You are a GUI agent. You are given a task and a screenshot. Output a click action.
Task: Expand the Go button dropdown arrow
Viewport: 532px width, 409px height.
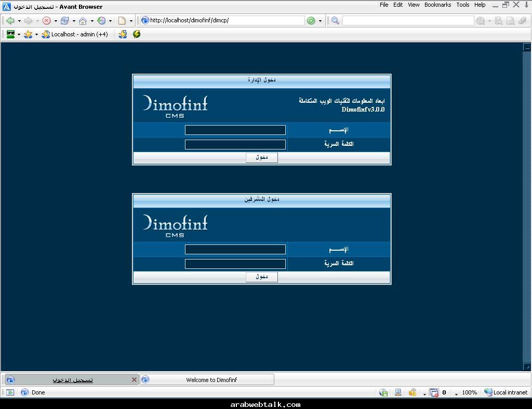320,21
